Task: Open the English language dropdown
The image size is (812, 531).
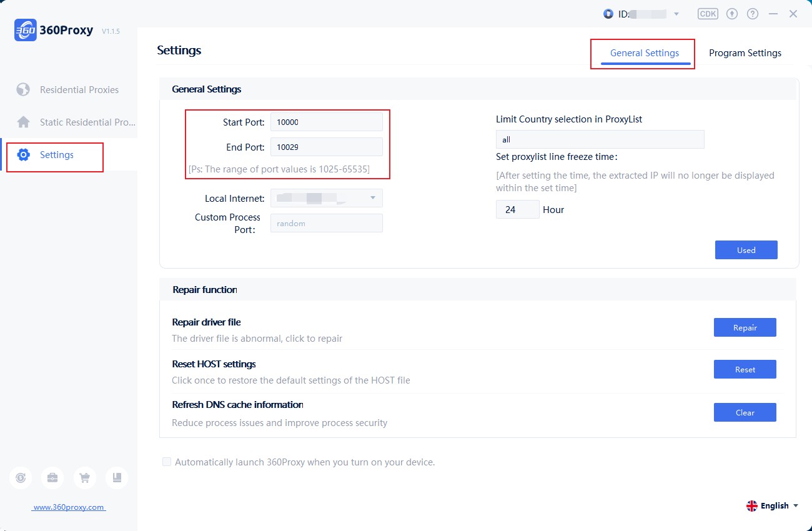Action: [773, 506]
